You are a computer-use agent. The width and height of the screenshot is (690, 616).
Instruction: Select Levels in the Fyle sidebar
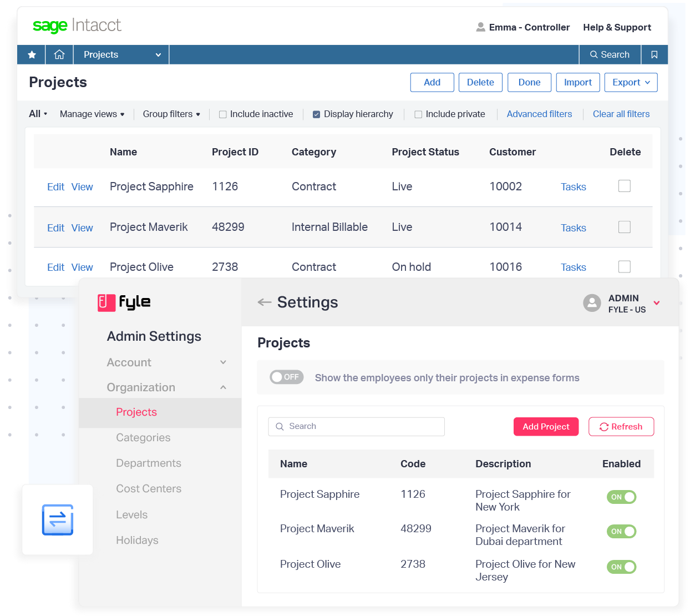pyautogui.click(x=131, y=514)
